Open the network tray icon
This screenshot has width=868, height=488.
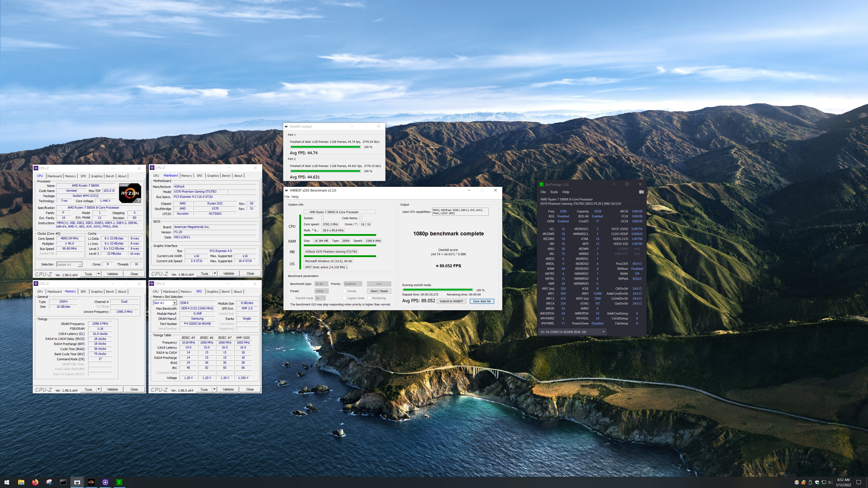click(x=824, y=482)
